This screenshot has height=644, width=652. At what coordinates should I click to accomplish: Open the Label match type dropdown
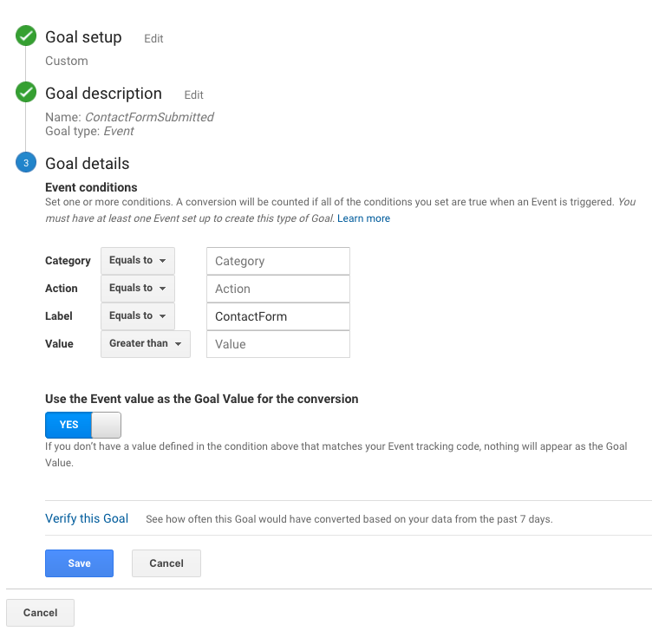point(138,316)
